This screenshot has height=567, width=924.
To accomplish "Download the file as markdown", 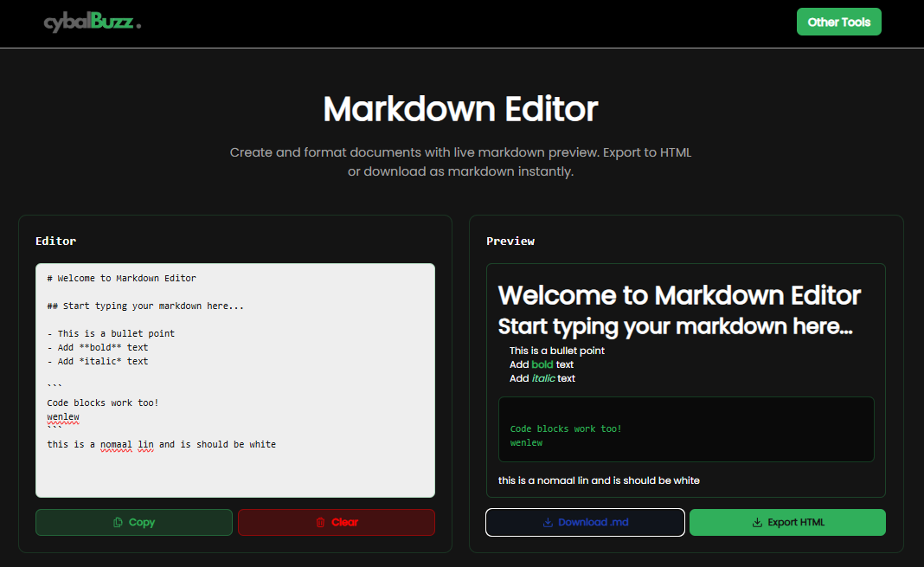I will 585,522.
